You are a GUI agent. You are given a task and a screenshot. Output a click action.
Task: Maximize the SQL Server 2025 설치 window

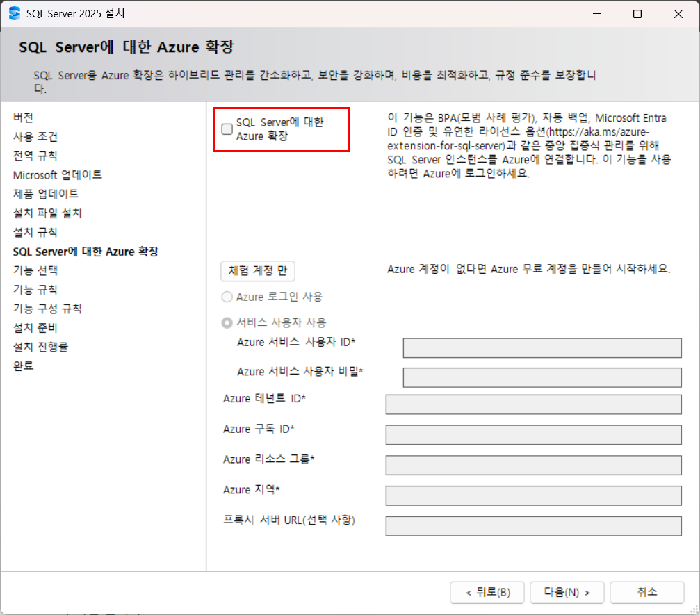tap(637, 14)
